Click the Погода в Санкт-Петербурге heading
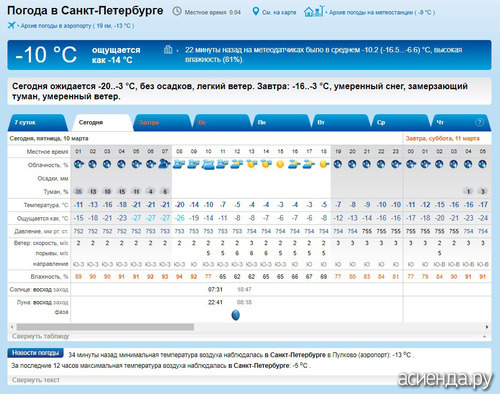This screenshot has width=500, height=394. tap(85, 11)
